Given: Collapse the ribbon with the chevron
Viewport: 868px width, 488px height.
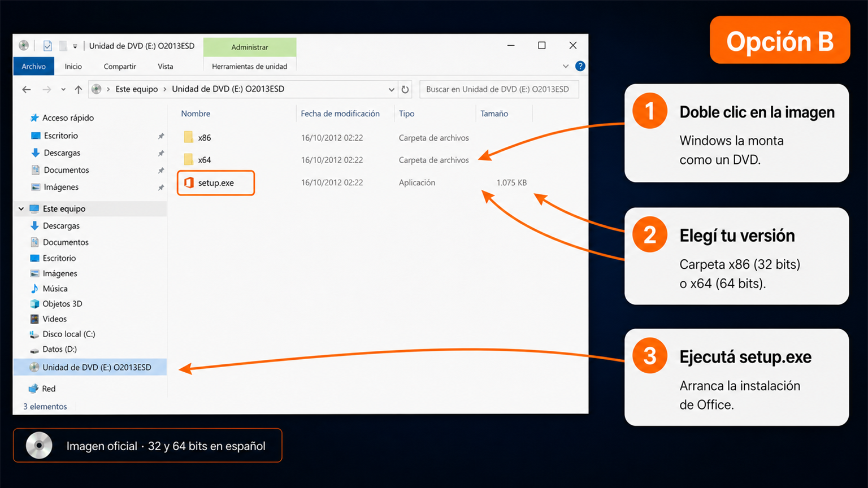Looking at the screenshot, I should [566, 66].
